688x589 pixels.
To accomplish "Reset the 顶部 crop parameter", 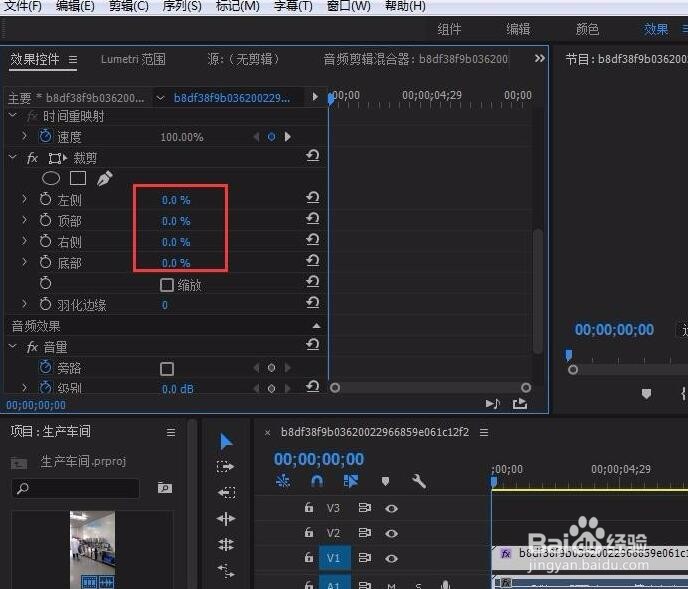I will pyautogui.click(x=312, y=219).
